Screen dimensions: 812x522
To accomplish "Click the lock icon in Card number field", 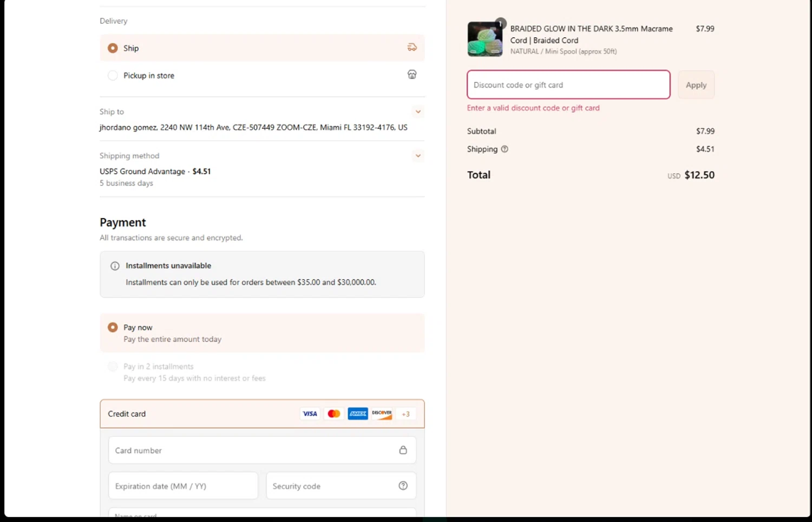I will (x=403, y=450).
